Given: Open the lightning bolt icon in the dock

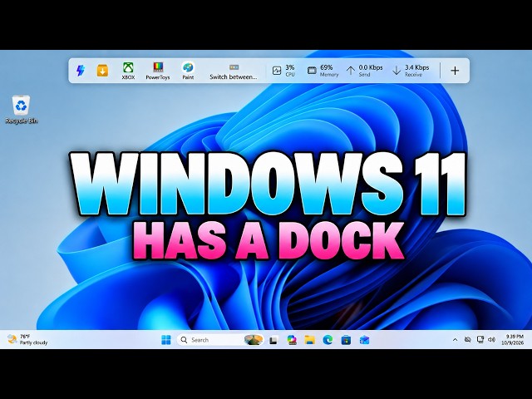Looking at the screenshot, I should point(80,71).
